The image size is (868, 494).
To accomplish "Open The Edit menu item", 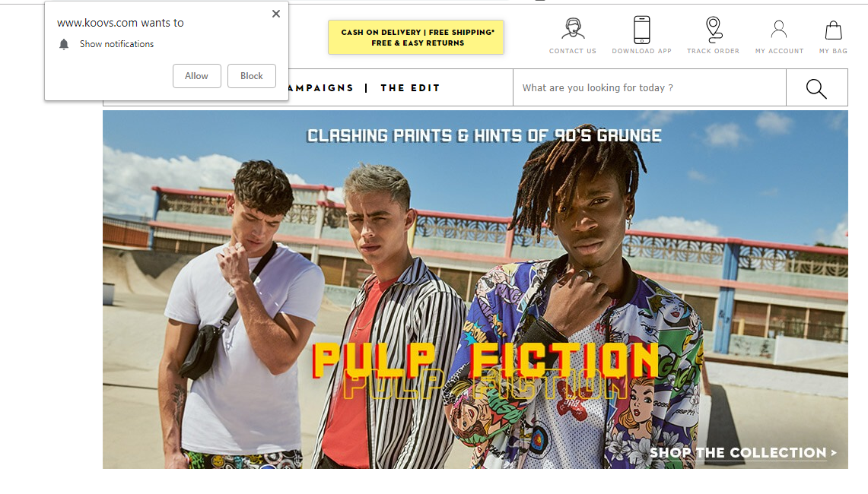I will point(410,88).
